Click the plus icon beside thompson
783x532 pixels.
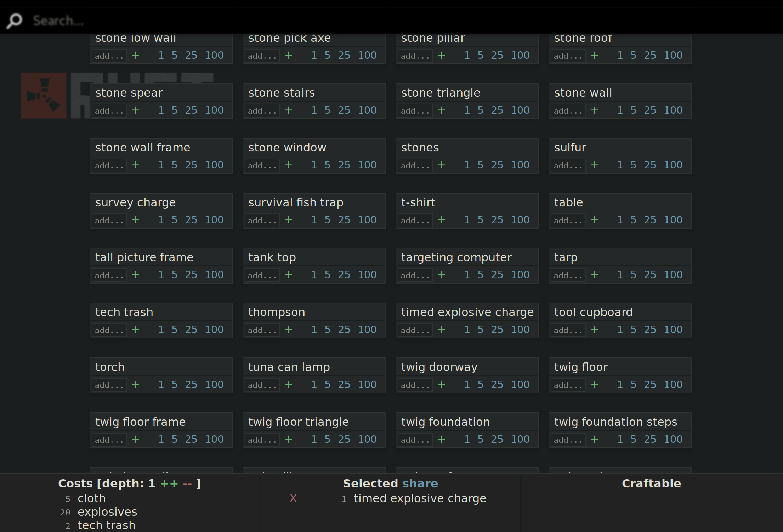288,330
